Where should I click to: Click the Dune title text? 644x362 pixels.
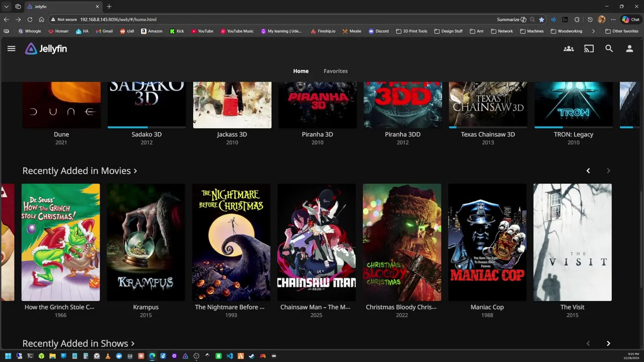click(61, 134)
